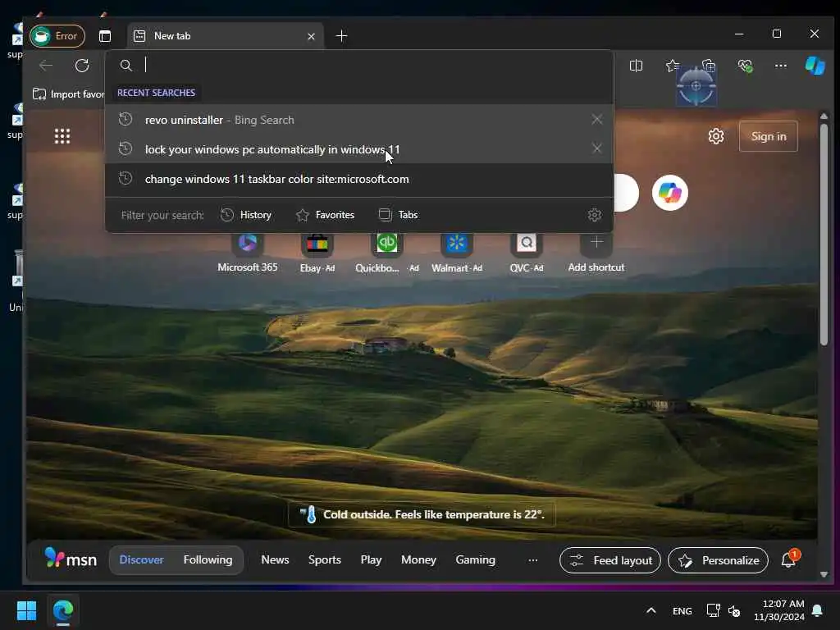Open new tab page settings gear

pos(715,136)
